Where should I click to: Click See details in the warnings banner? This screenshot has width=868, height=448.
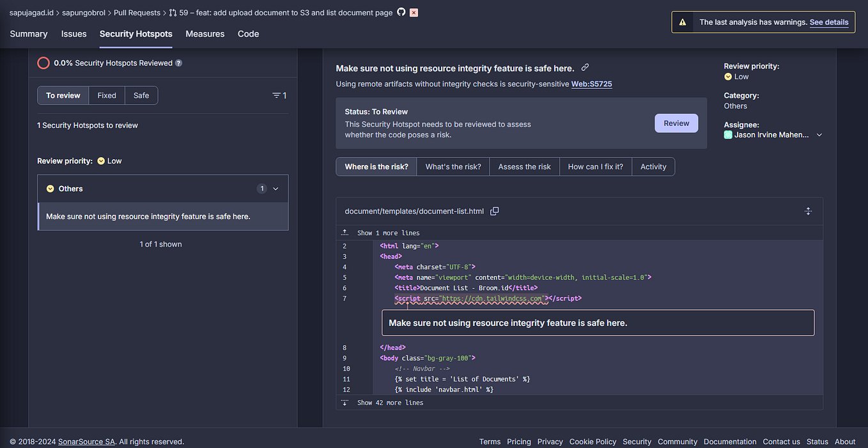click(829, 22)
